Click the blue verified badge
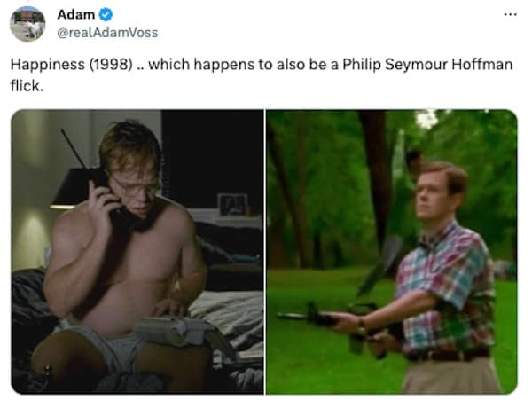The height and width of the screenshot is (408, 532). coord(106,14)
